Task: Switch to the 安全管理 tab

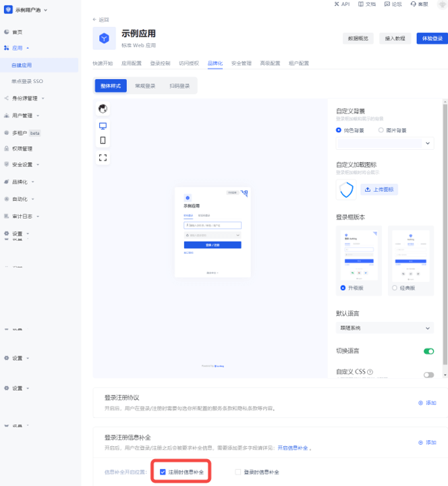Action: click(x=241, y=63)
